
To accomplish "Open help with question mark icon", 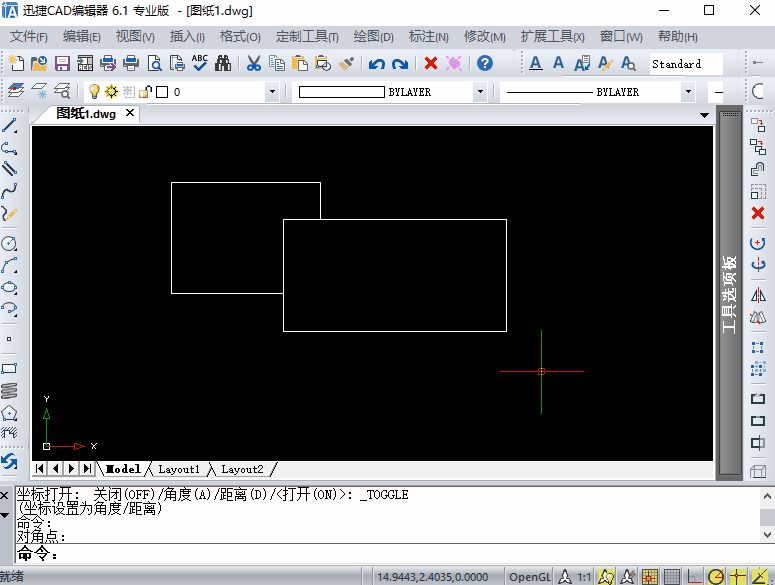I will 485,63.
